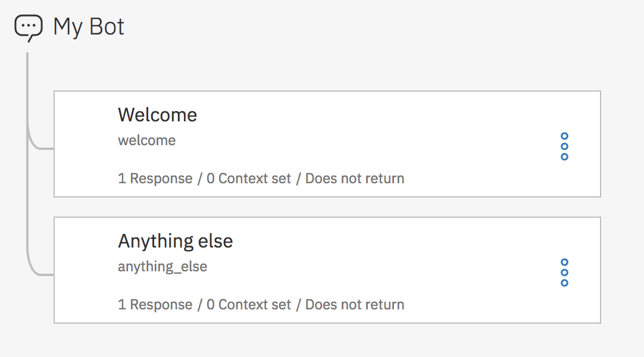Open the Welcome node's three-dot options menu

(x=564, y=146)
